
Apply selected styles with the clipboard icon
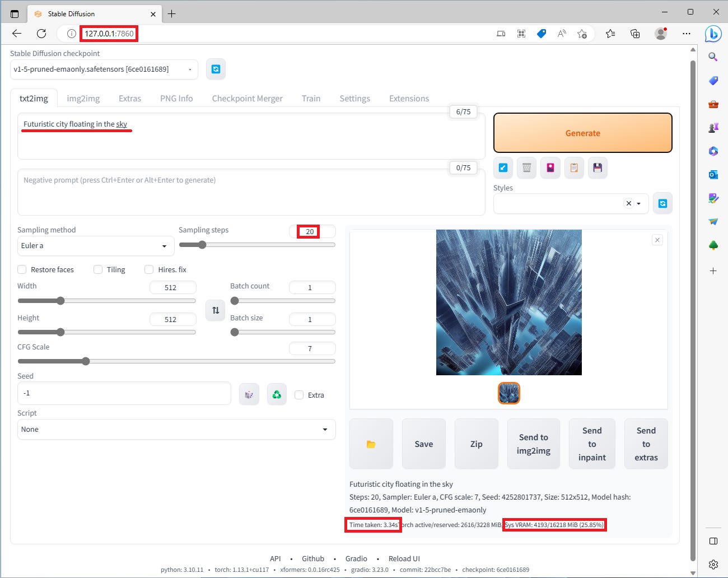[574, 167]
